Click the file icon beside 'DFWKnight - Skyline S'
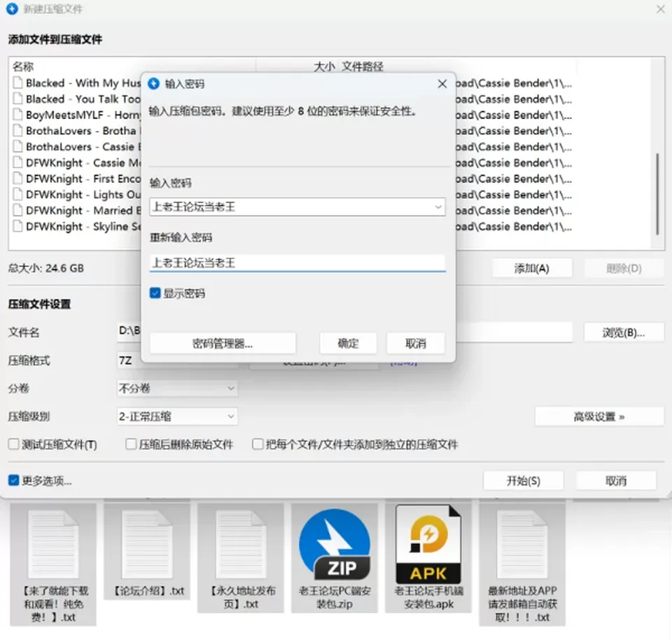Viewport: 672px width, 640px height. tap(17, 226)
